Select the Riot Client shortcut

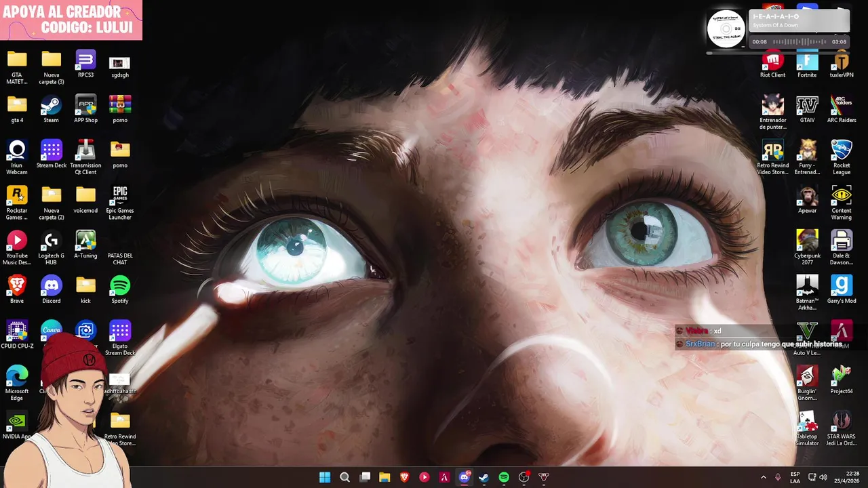tap(772, 65)
